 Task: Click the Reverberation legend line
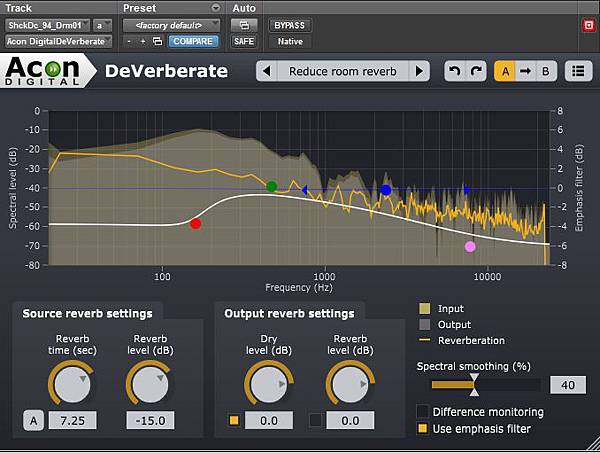coord(424,340)
